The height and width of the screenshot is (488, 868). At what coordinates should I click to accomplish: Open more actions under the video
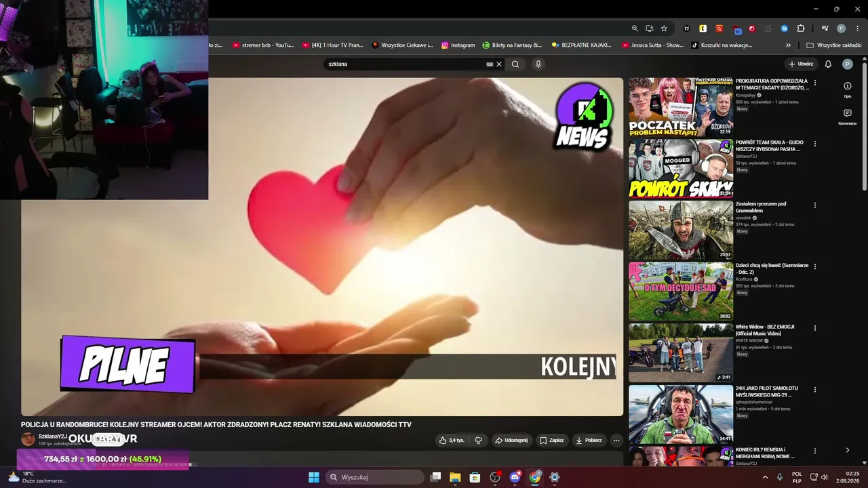(616, 441)
